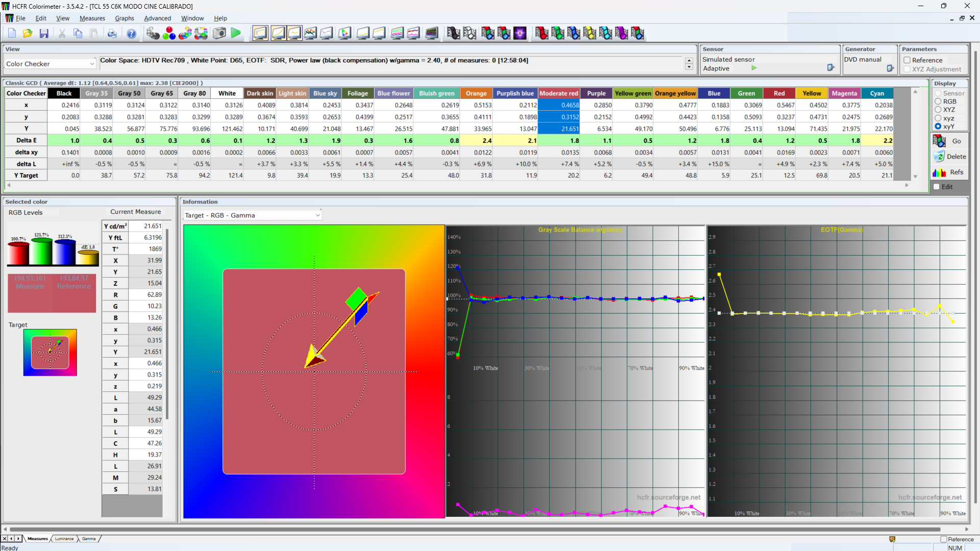Click the Y Target row header

26,176
